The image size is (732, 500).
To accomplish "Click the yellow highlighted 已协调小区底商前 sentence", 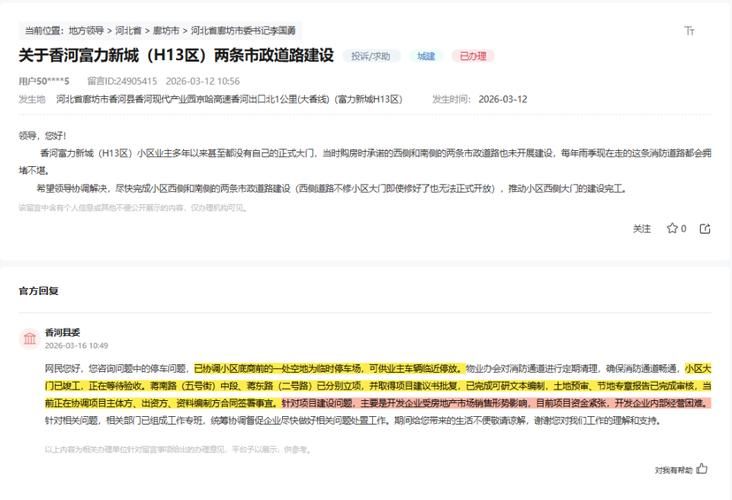I will [x=329, y=368].
